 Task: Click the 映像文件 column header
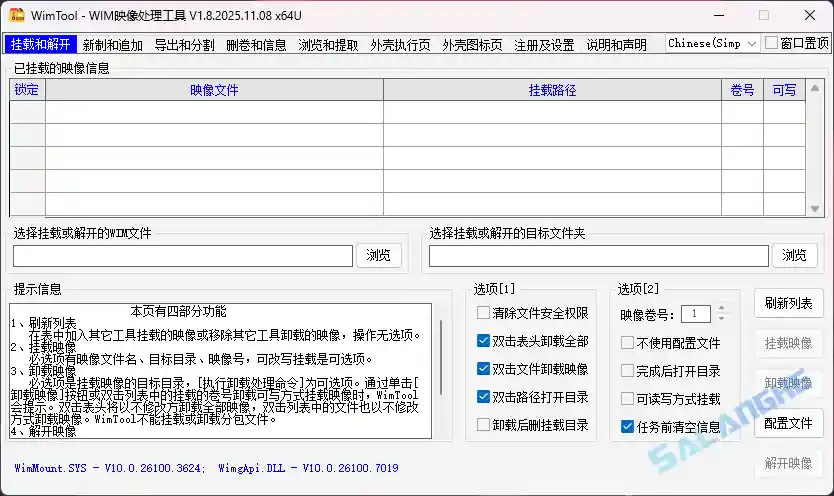point(214,90)
